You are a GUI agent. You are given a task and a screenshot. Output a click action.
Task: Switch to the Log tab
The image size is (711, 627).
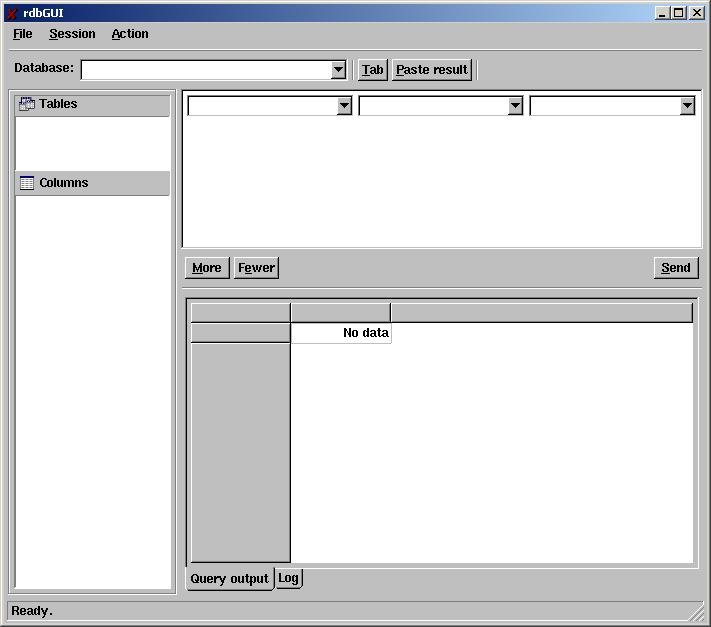tap(288, 578)
